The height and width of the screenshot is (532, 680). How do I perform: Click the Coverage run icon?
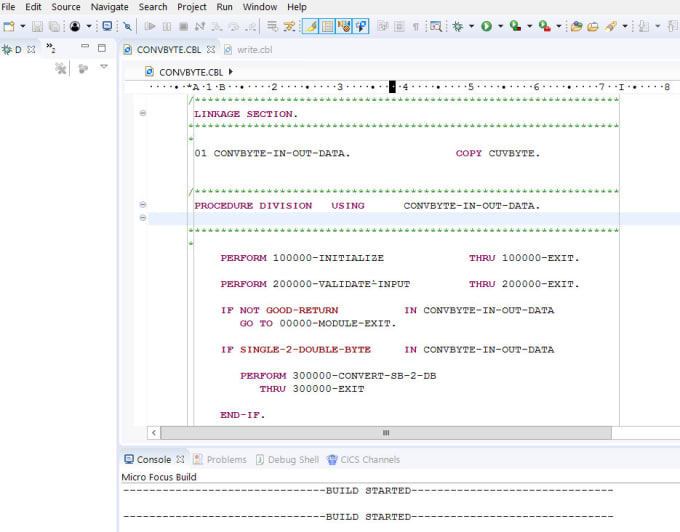(515, 26)
